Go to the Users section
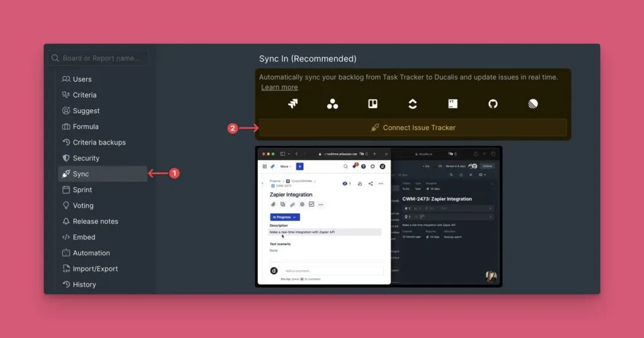This screenshot has width=644, height=338. pos(82,79)
